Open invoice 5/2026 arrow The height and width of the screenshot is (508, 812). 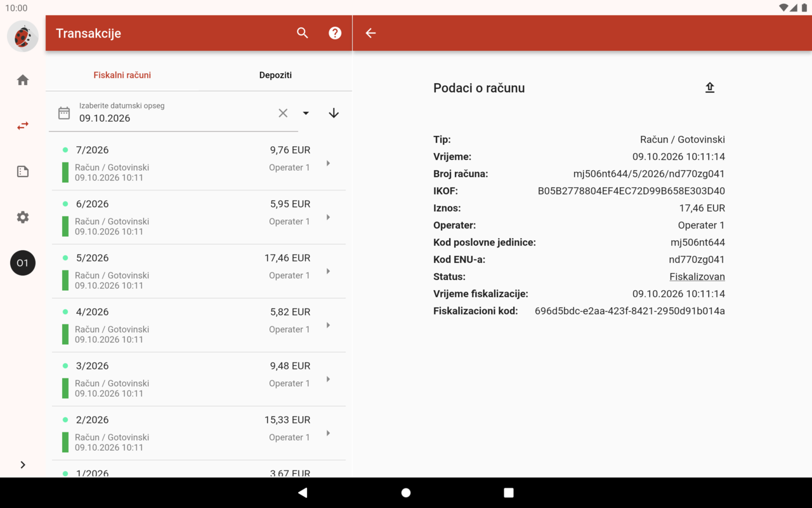point(328,271)
